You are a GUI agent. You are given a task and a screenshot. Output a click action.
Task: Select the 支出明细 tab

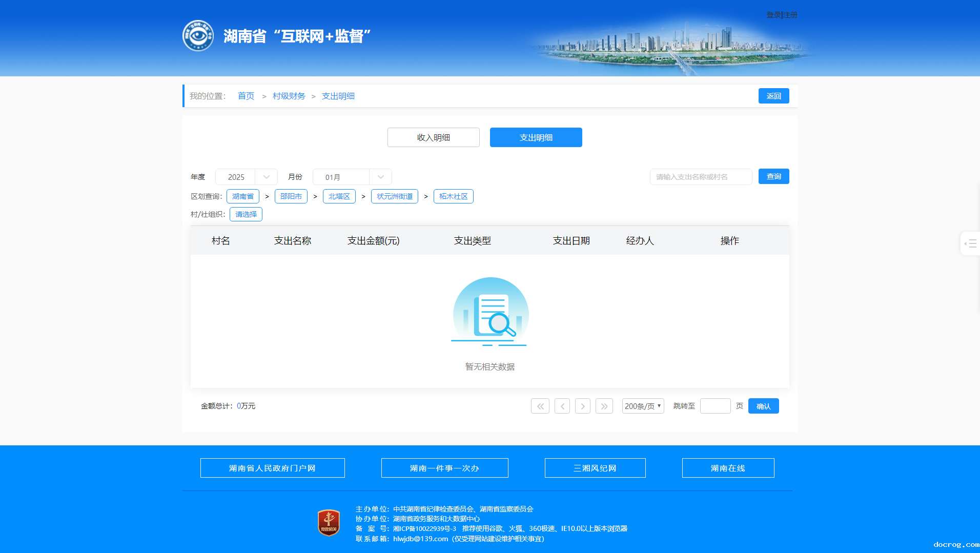click(x=536, y=137)
